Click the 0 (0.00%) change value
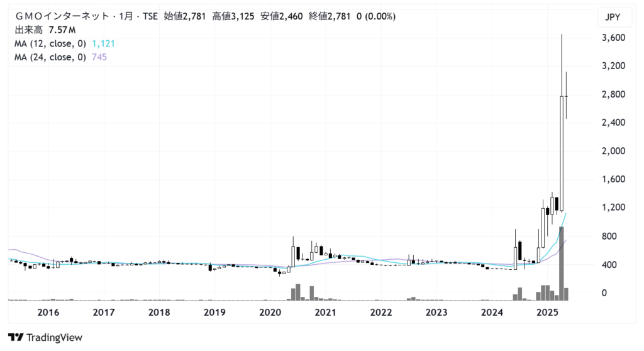The height and width of the screenshot is (351, 644). 376,16
